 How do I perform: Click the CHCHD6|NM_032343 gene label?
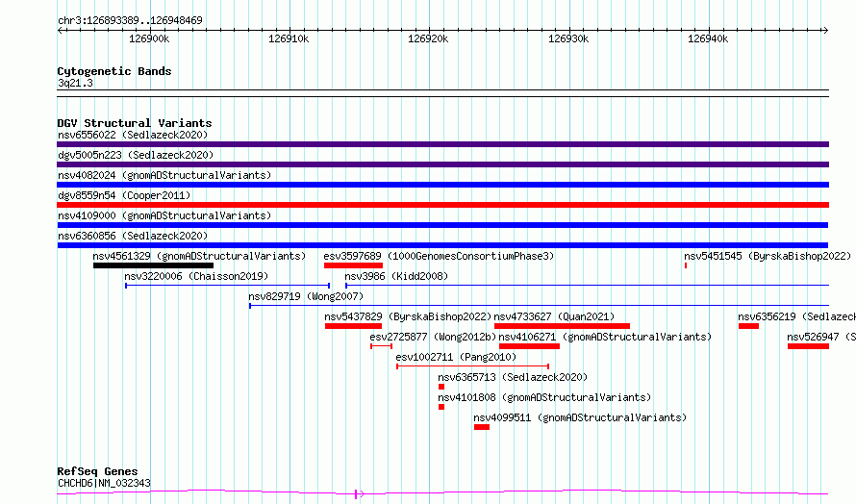(104, 483)
